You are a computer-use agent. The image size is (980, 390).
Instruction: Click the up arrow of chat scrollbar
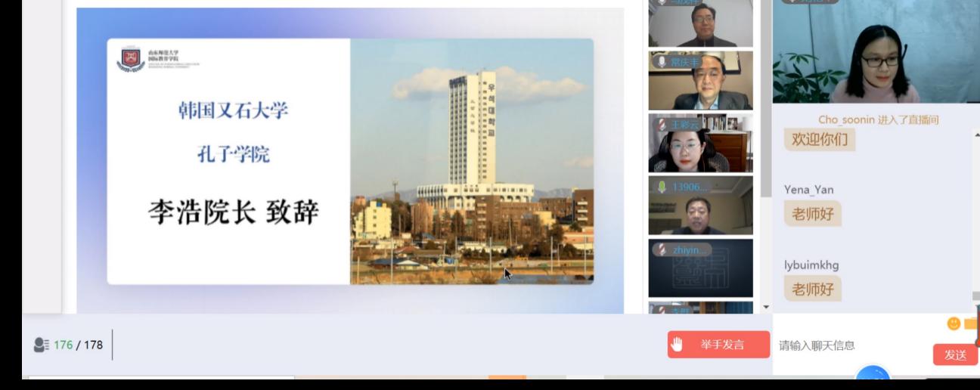(975, 134)
